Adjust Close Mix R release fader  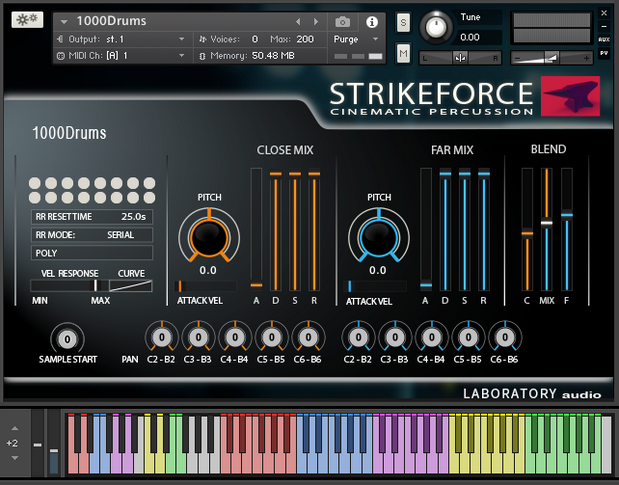point(314,230)
